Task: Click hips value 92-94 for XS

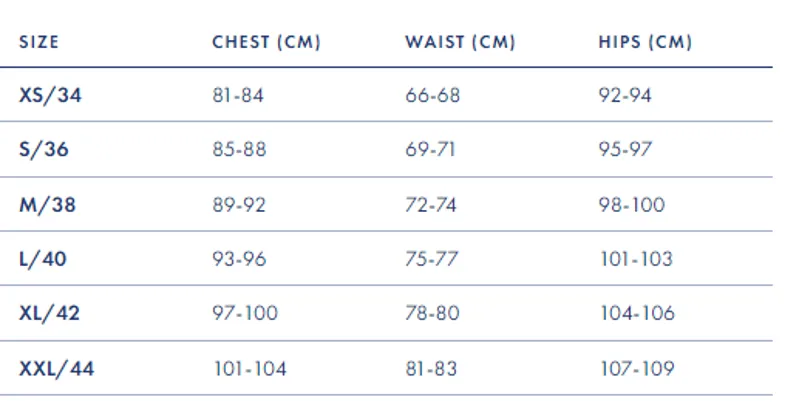Action: pyautogui.click(x=625, y=95)
